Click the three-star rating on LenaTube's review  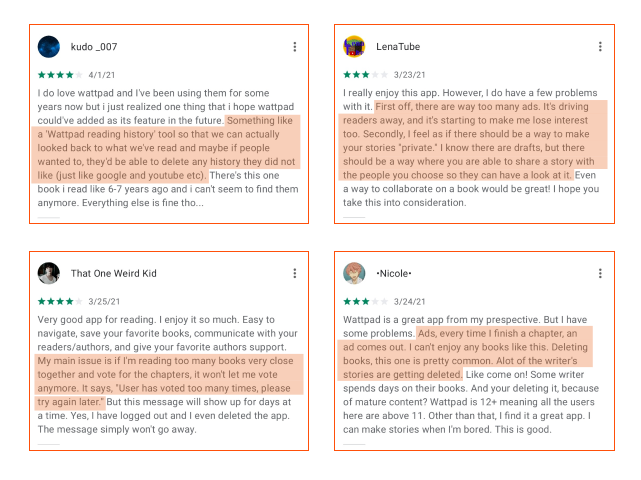(x=365, y=75)
